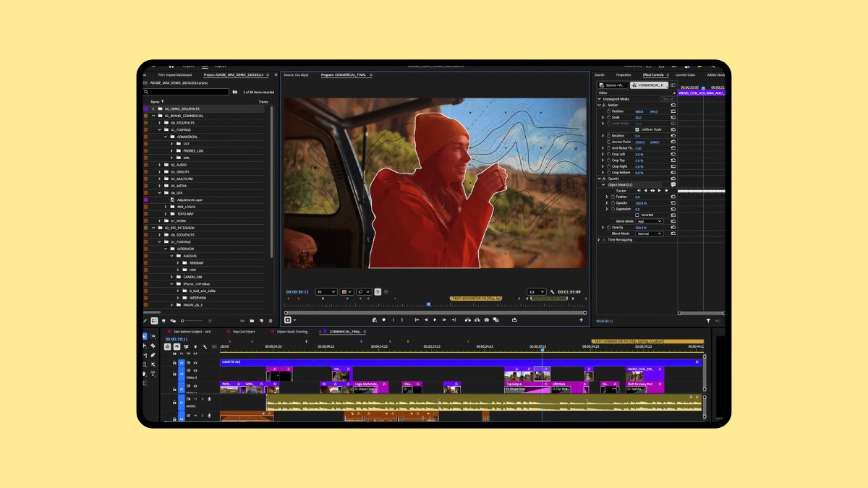The height and width of the screenshot is (488, 868).
Task: Enable the Inverted mask checkbox
Action: pyautogui.click(x=637, y=215)
